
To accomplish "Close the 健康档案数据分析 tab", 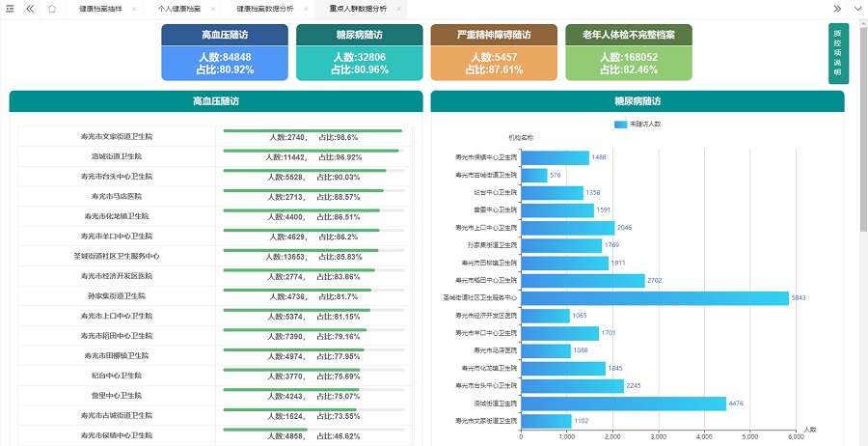I will 307,8.
